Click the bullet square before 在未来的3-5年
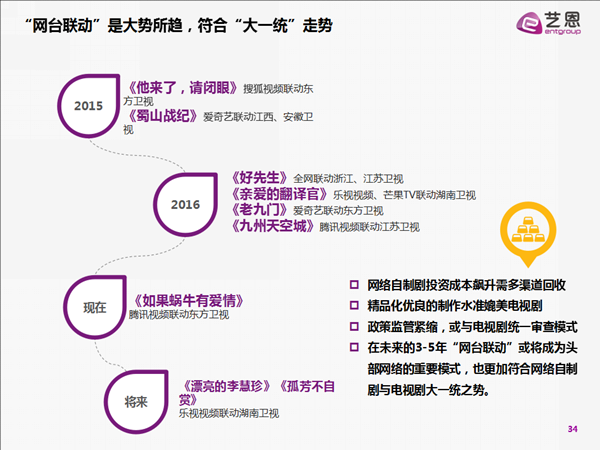 pyautogui.click(x=354, y=347)
